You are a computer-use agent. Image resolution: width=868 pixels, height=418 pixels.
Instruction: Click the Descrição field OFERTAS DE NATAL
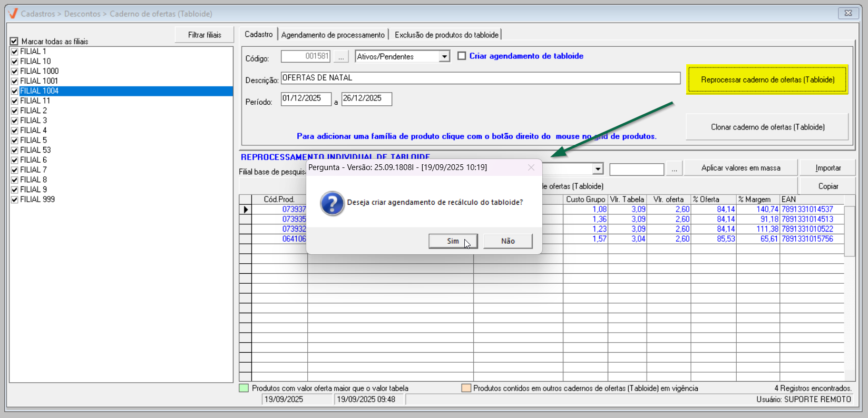pyautogui.click(x=480, y=78)
